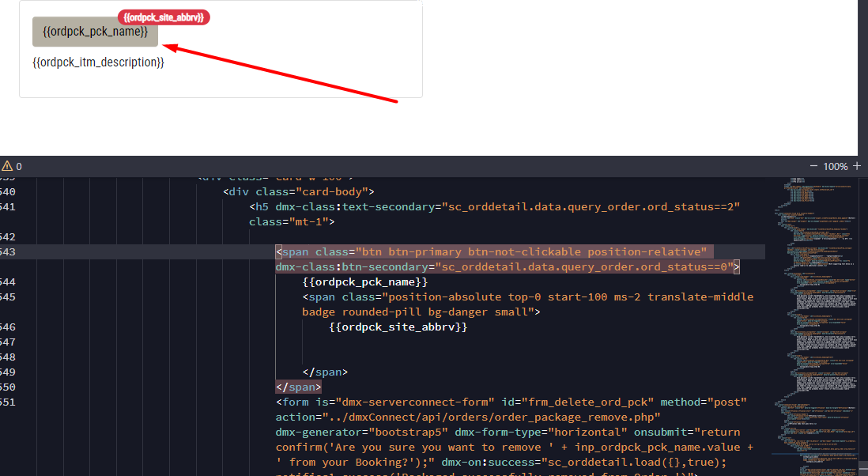Click line number 543 in the gutter
This screenshot has height=476, width=868.
click(x=8, y=251)
